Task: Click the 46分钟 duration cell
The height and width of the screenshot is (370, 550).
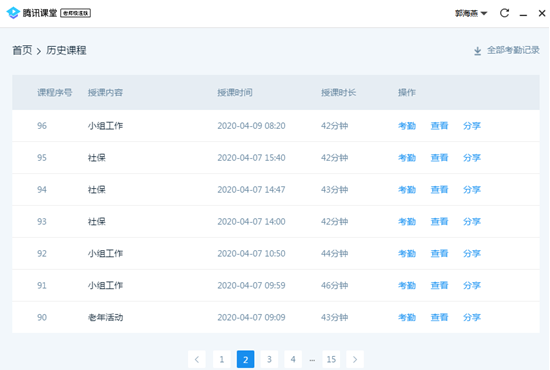Action: click(335, 285)
